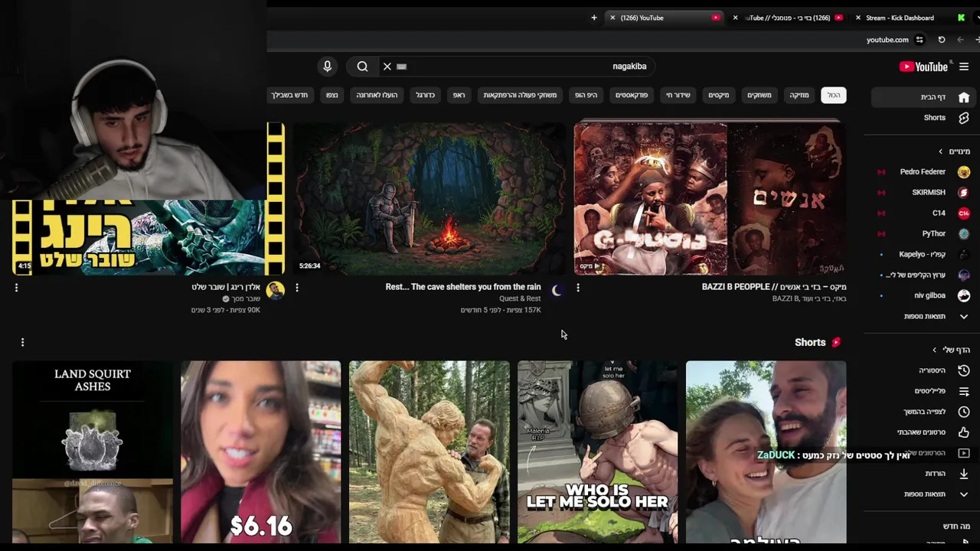Select the הועלו לאחרונה filter chip
Viewport: 980px width, 551px height.
pos(377,95)
